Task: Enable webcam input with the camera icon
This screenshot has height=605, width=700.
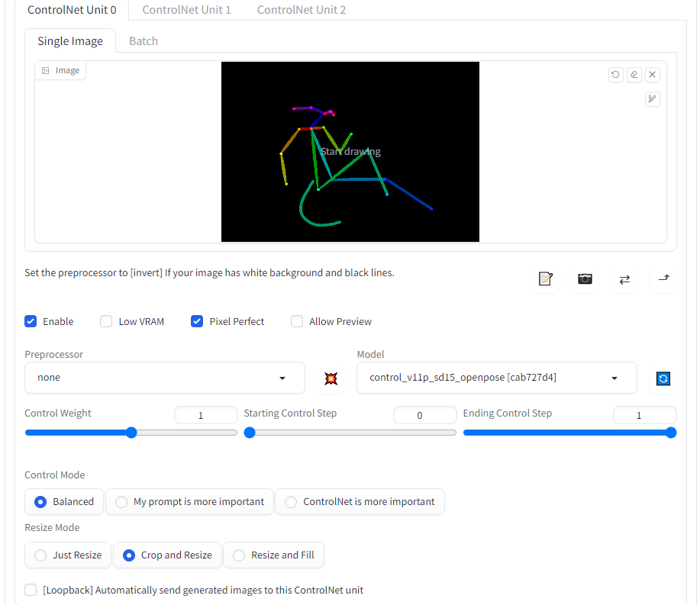Action: [x=585, y=279]
